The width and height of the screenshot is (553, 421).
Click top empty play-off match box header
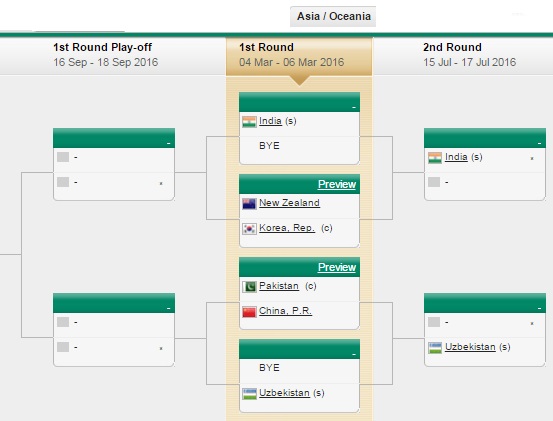114,138
